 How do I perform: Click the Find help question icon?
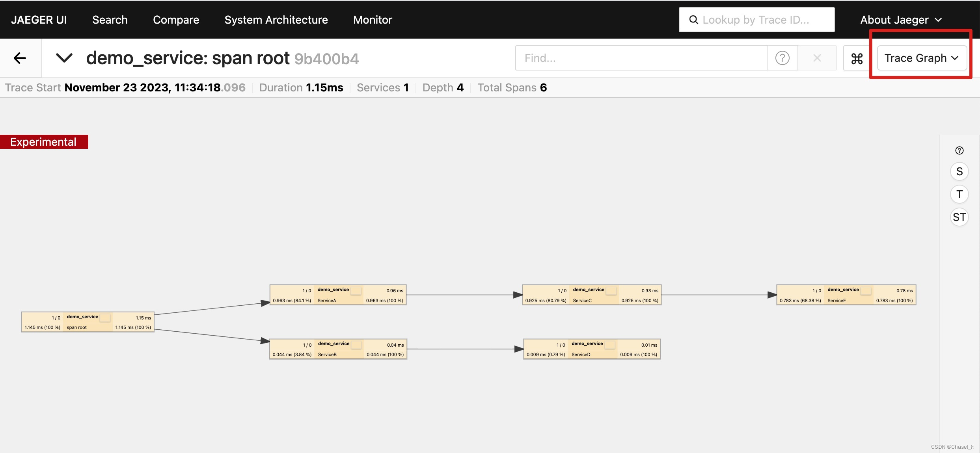click(x=782, y=58)
